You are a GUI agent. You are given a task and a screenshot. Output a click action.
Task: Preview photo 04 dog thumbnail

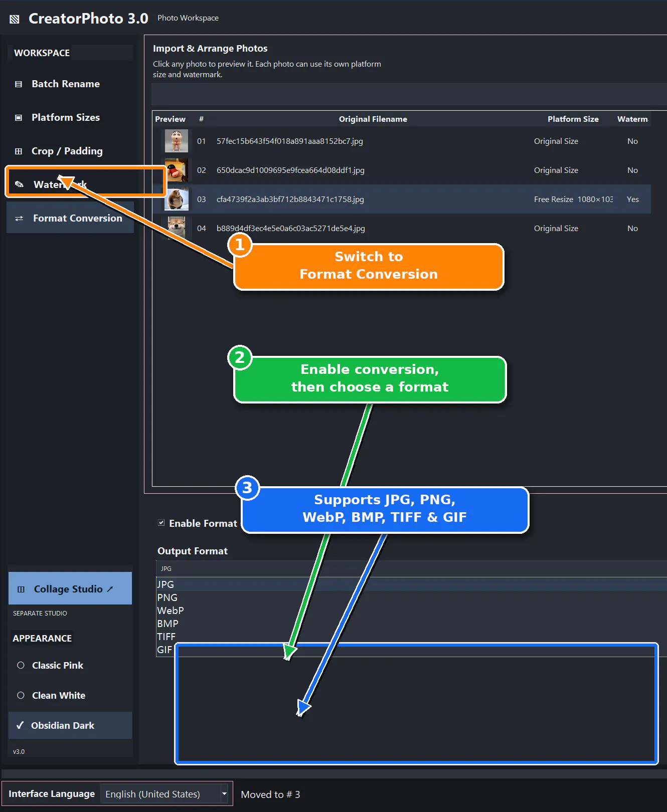177,228
